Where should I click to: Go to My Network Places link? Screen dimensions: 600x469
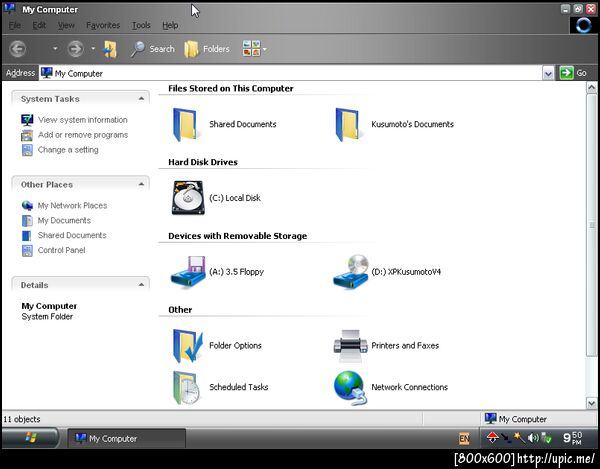click(72, 205)
